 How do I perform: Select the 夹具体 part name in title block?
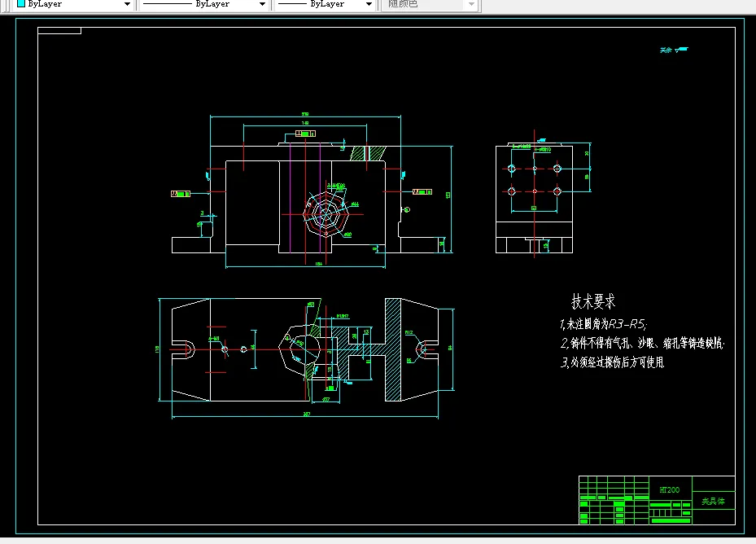pyautogui.click(x=713, y=502)
